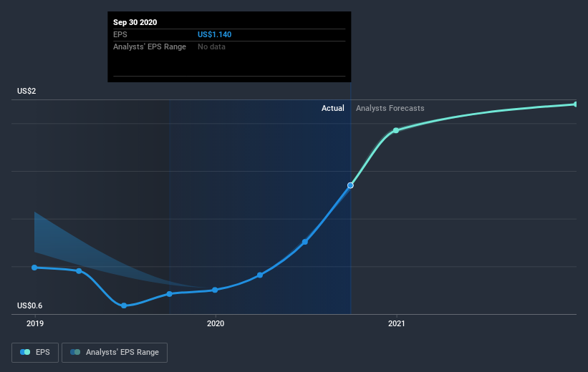588x372 pixels.
Task: Click the EPS point at late 2019
Action: [170, 294]
